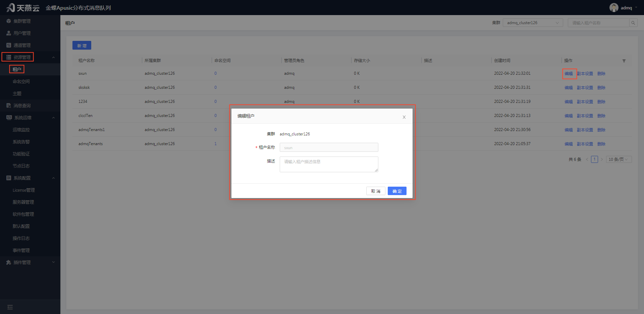Click the 消息查询 sidebar icon

(9, 106)
